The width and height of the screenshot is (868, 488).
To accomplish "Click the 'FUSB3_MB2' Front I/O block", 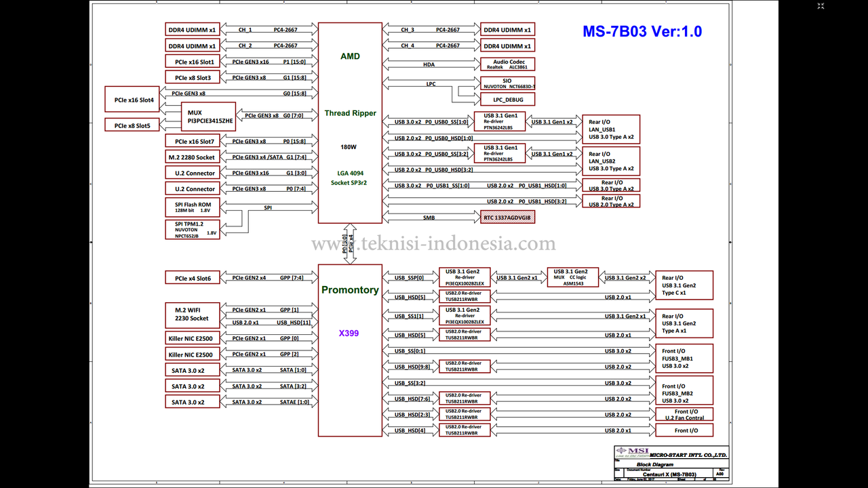I will click(684, 390).
